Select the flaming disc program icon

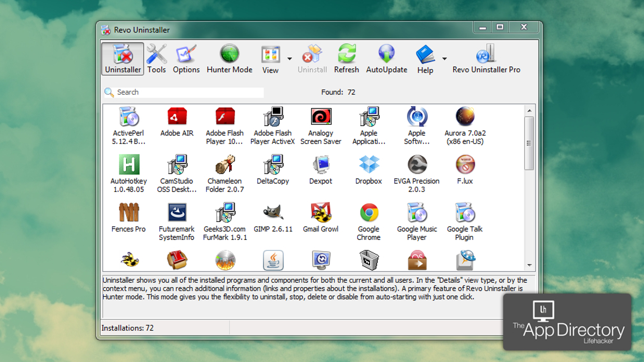coord(225,260)
